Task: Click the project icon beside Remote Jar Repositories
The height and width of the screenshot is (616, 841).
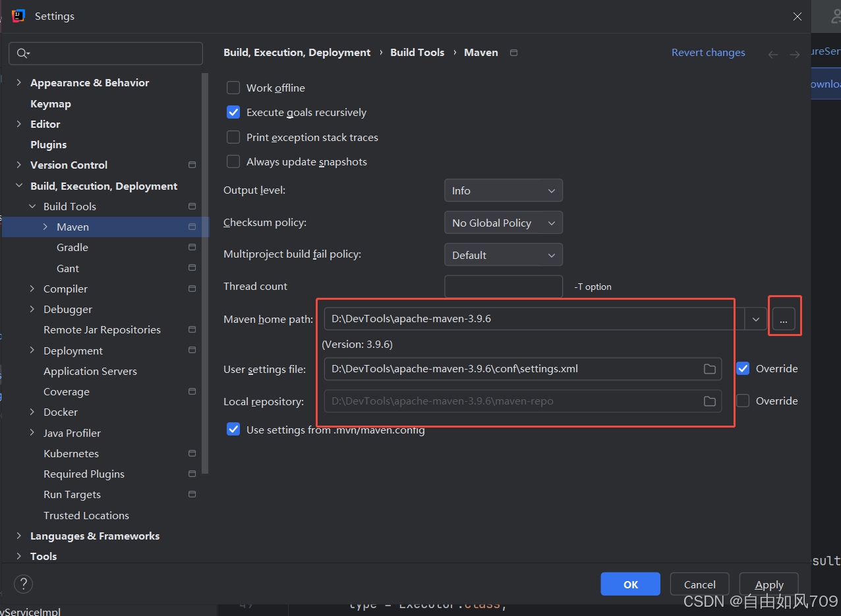Action: click(192, 329)
